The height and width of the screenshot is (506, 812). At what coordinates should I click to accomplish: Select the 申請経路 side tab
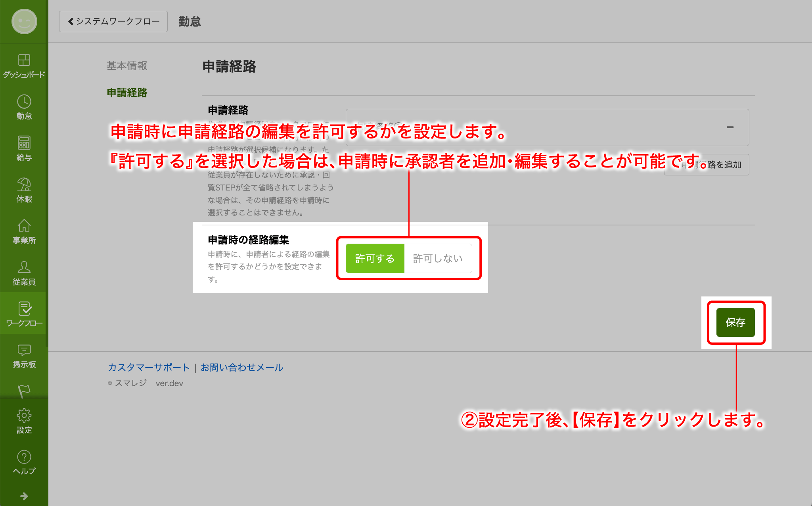(x=127, y=92)
